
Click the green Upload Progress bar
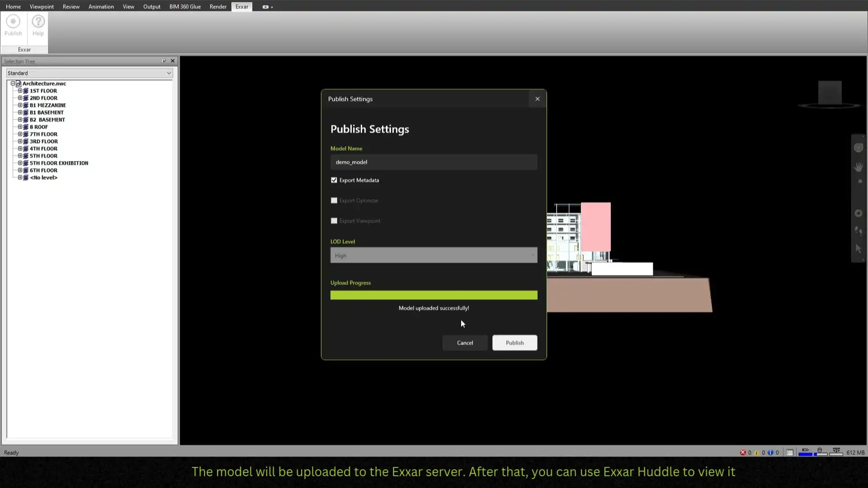[434, 295]
